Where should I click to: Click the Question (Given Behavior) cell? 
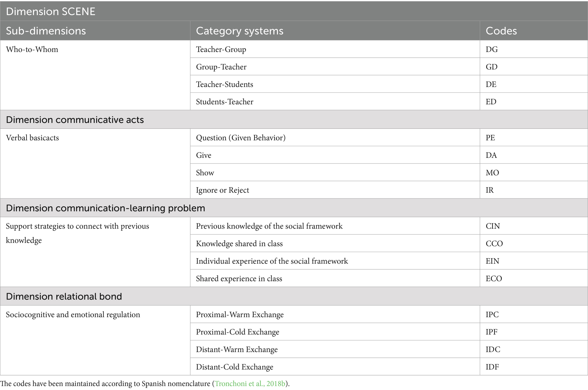click(x=335, y=138)
